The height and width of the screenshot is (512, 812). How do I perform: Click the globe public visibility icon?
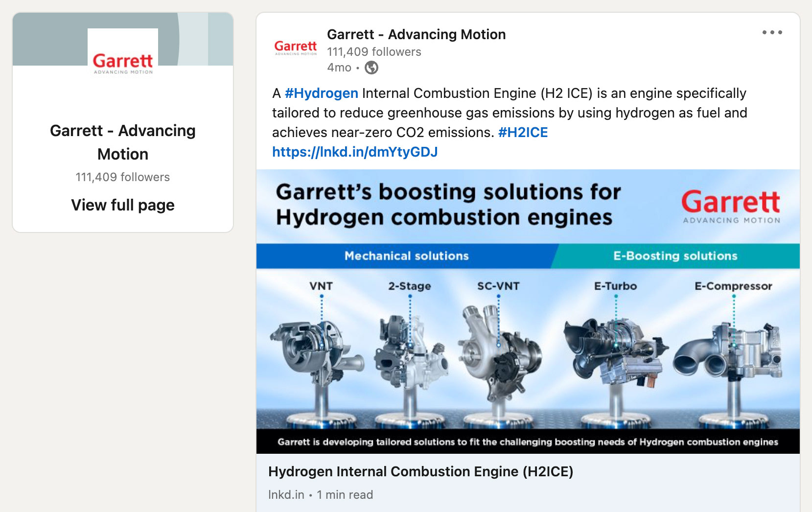pyautogui.click(x=371, y=68)
